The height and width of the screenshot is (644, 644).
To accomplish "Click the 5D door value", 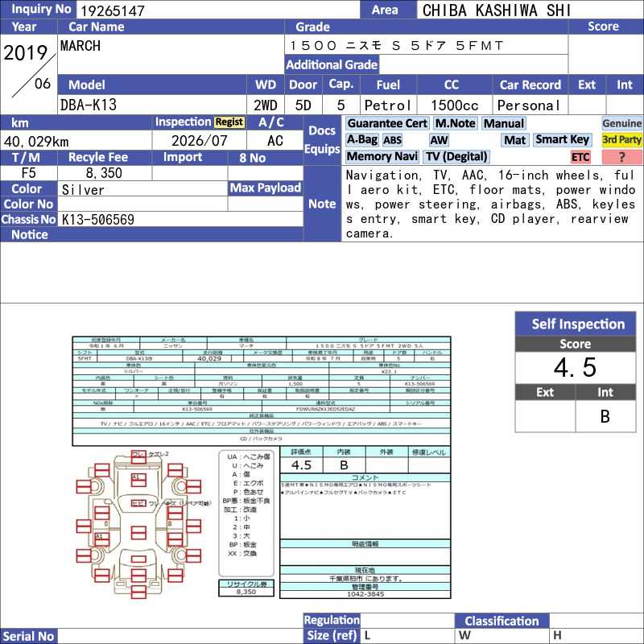I will click(303, 105).
